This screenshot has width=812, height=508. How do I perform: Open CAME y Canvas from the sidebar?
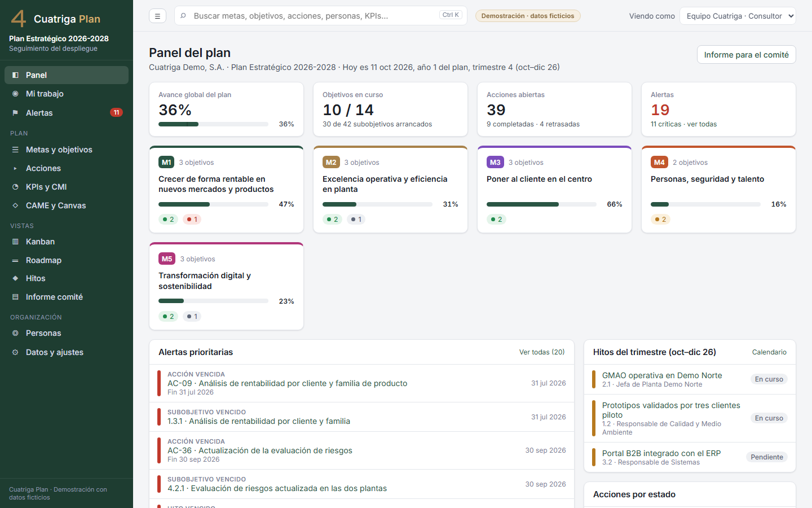(x=67, y=205)
